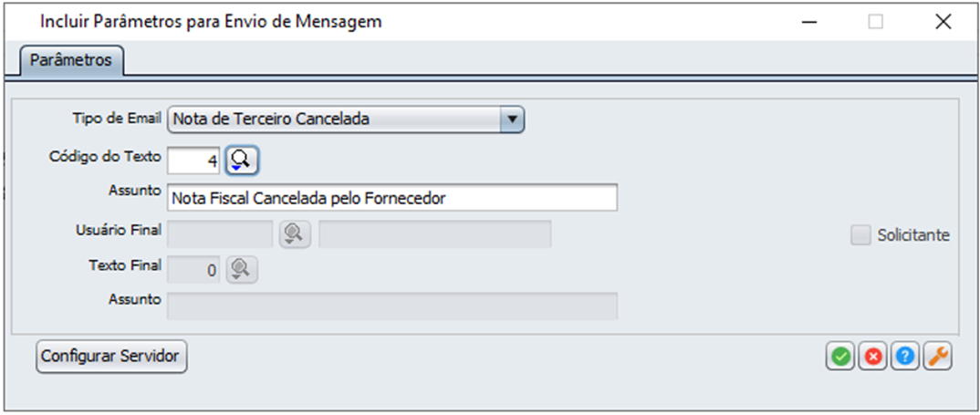Click the red X cancel icon

click(x=873, y=357)
